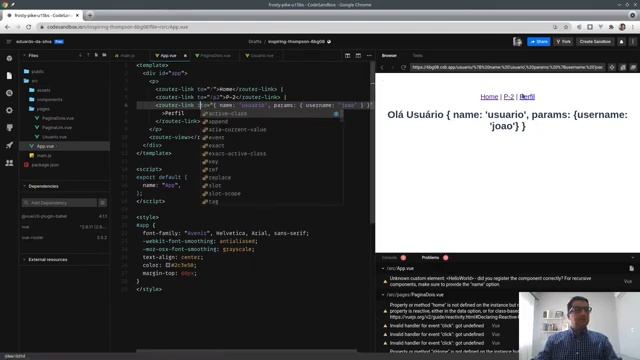Open the editor more-options ellipsis
640x360 pixels.
(369, 56)
